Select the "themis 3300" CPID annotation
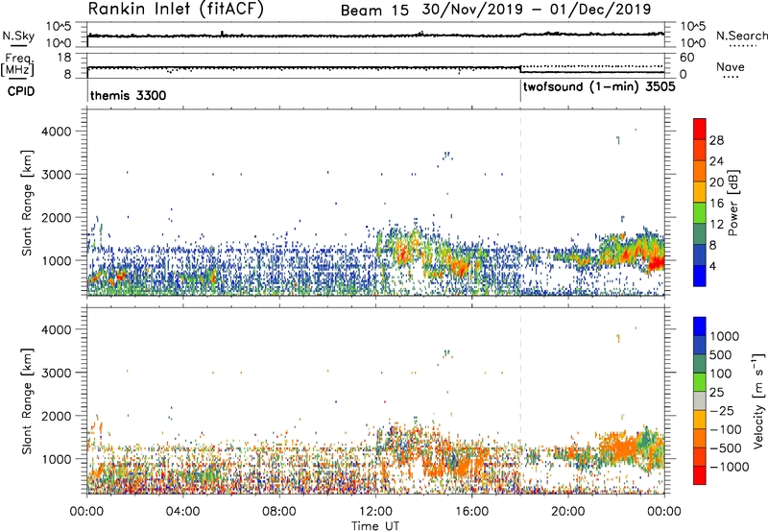 tap(129, 95)
